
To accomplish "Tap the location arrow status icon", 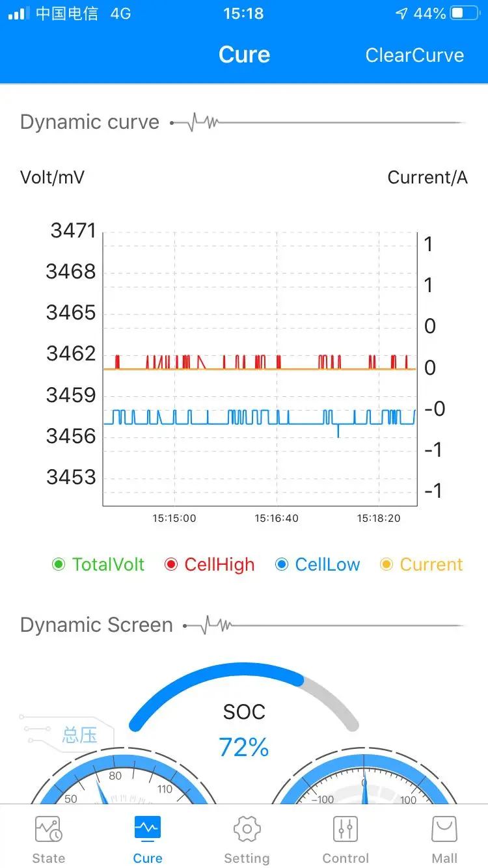I will [x=401, y=14].
